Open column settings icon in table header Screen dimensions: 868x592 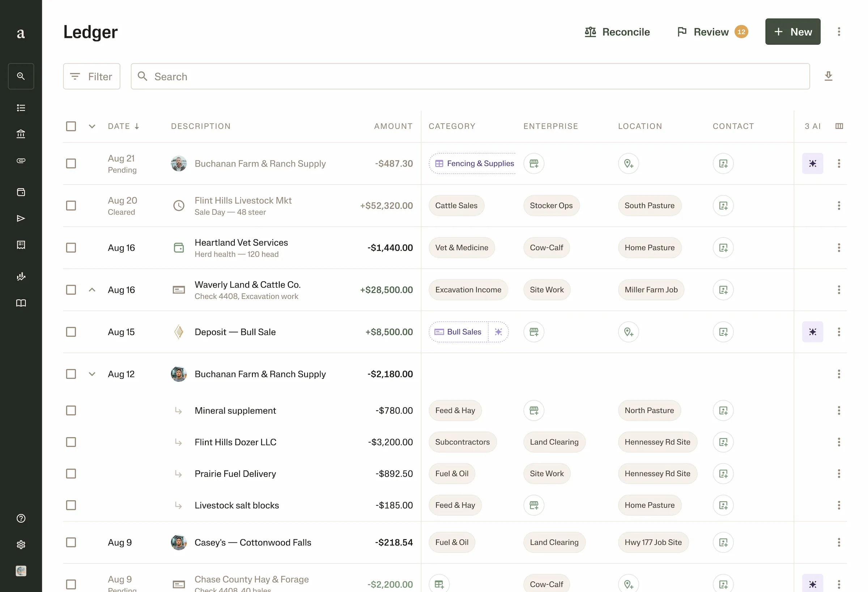[839, 126]
